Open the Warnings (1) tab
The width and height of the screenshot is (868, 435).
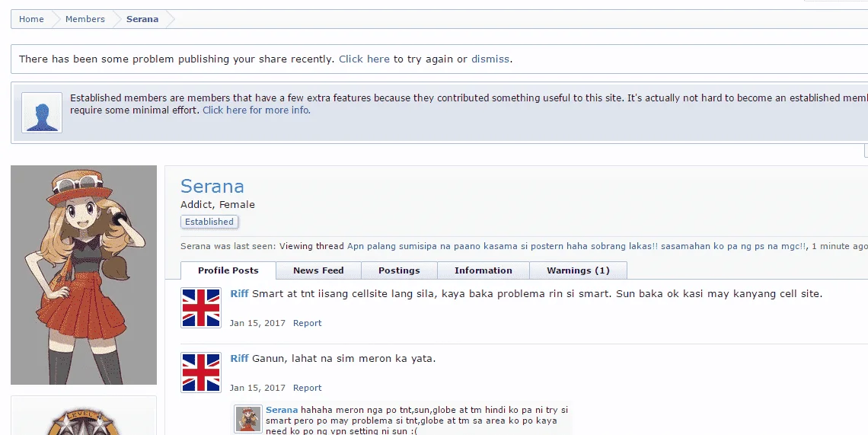click(x=578, y=270)
